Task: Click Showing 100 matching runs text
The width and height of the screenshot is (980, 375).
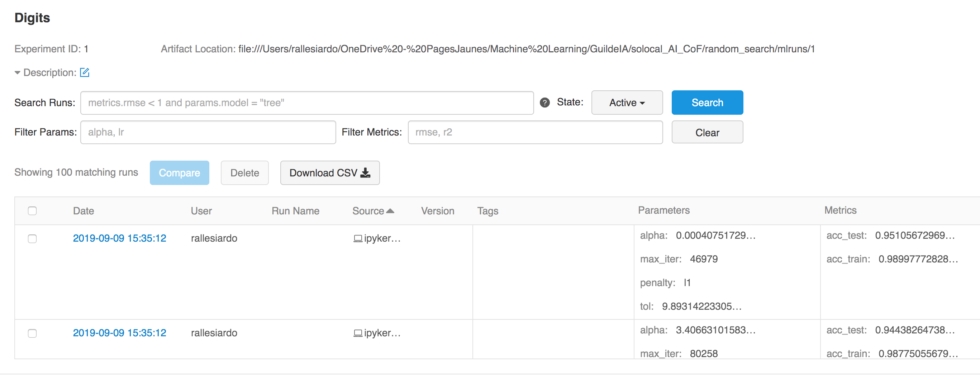Action: click(x=76, y=172)
